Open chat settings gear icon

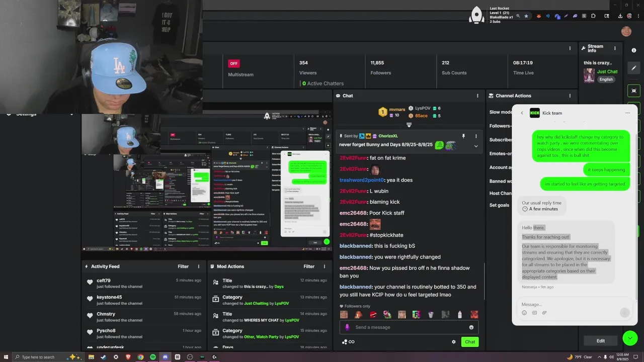pos(453,342)
